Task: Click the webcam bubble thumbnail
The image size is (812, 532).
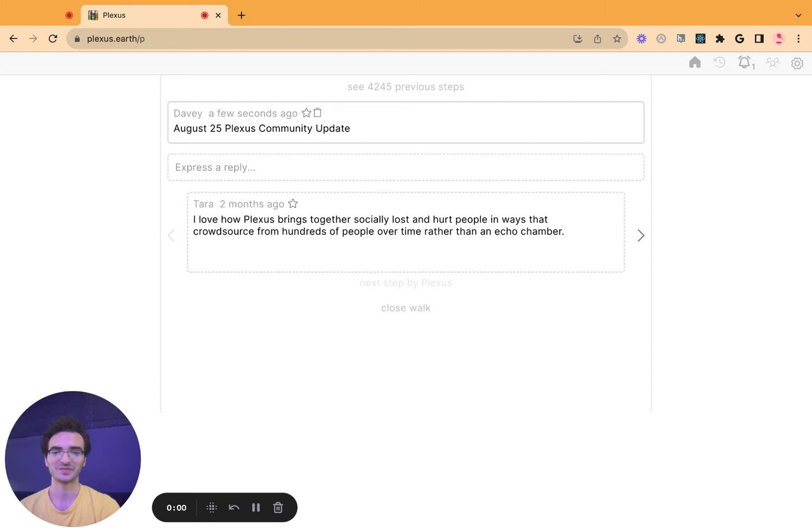Action: pos(73,458)
